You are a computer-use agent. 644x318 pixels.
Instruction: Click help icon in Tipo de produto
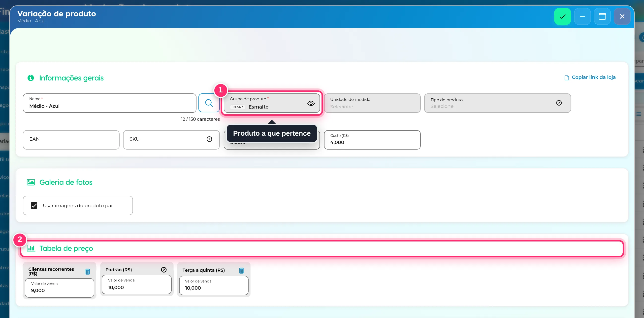tap(559, 103)
